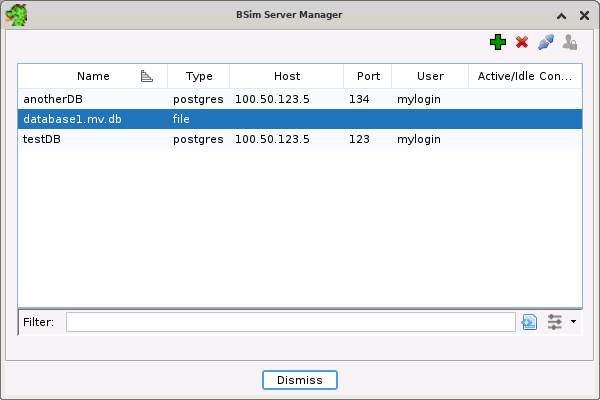
Task: Click inside the Filter text field
Action: point(290,322)
